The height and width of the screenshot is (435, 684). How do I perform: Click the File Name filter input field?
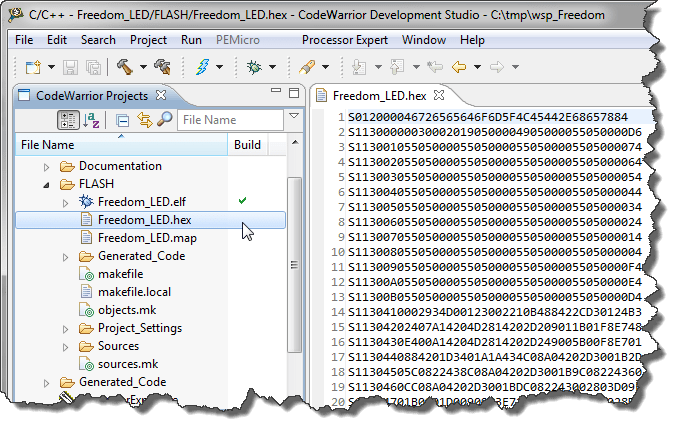tap(230, 120)
